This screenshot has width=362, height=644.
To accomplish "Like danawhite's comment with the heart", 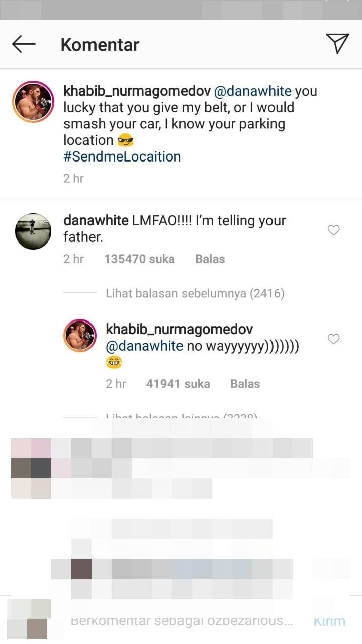I will point(333,230).
